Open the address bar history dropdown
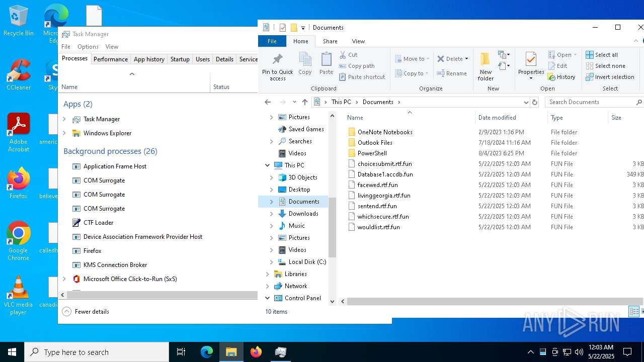This screenshot has width=644, height=362. coord(526,102)
